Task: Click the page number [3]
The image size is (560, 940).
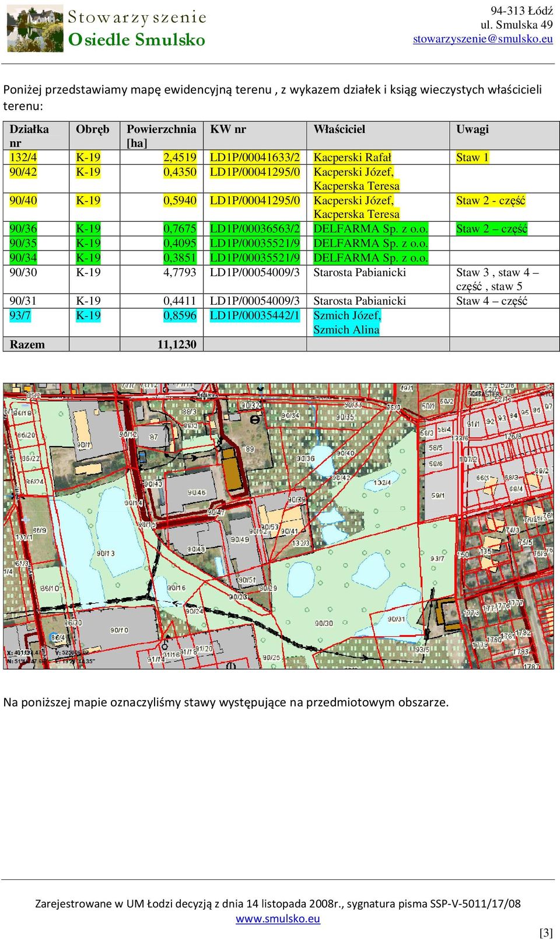Action: click(x=546, y=932)
